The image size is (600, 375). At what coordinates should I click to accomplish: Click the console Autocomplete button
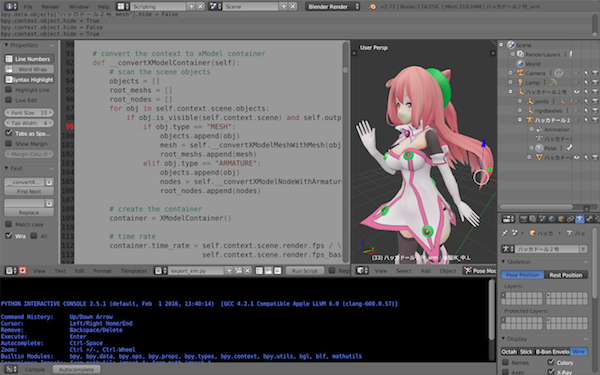tap(76, 370)
